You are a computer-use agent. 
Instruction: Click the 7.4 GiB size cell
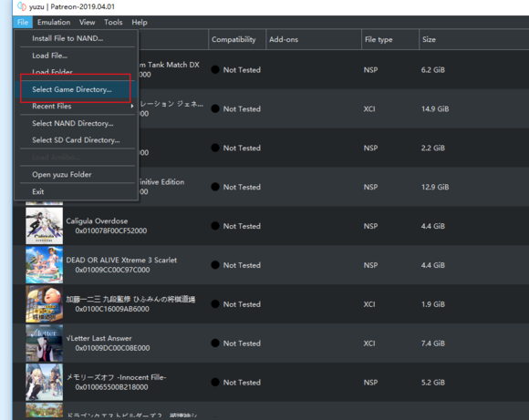[433, 343]
